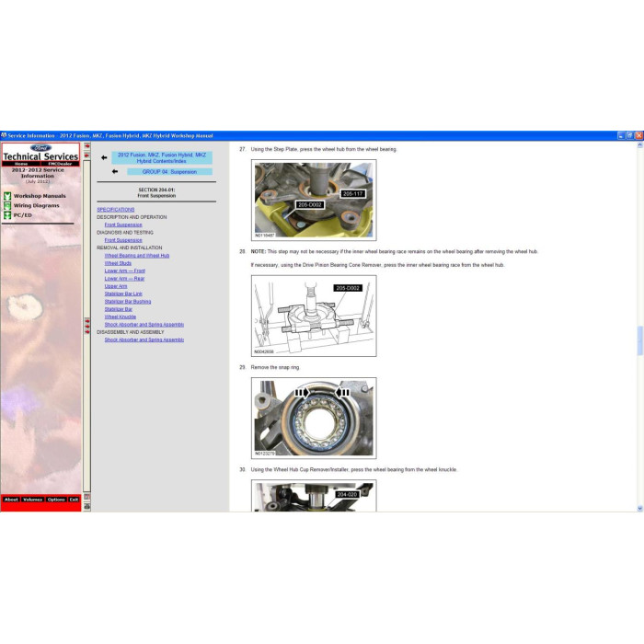Open Lower Arm — Rear link
Screen dimensions: 644x644
tap(124, 279)
